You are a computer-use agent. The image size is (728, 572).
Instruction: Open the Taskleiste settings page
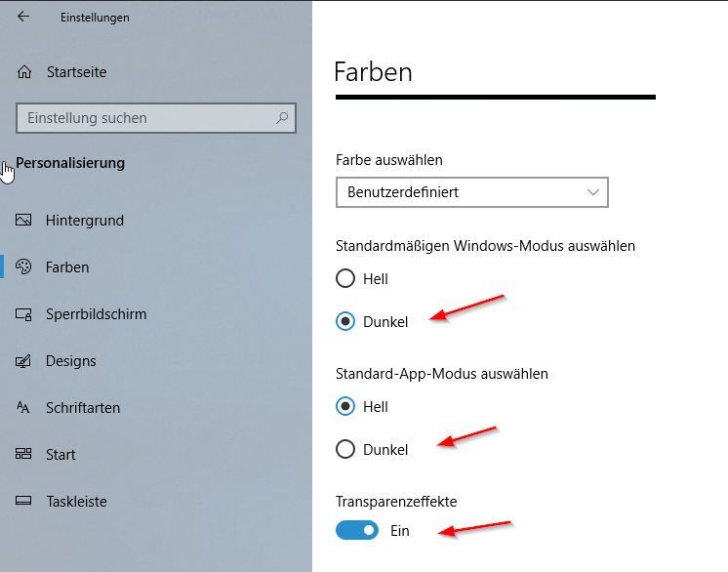(x=77, y=502)
